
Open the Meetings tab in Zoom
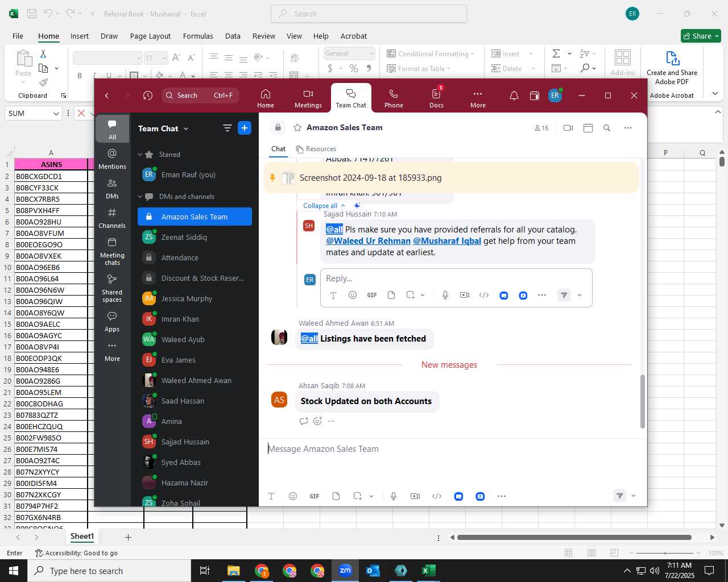pyautogui.click(x=308, y=98)
